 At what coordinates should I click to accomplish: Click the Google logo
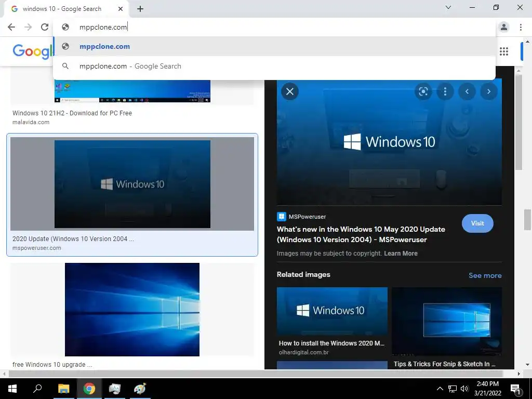click(33, 51)
